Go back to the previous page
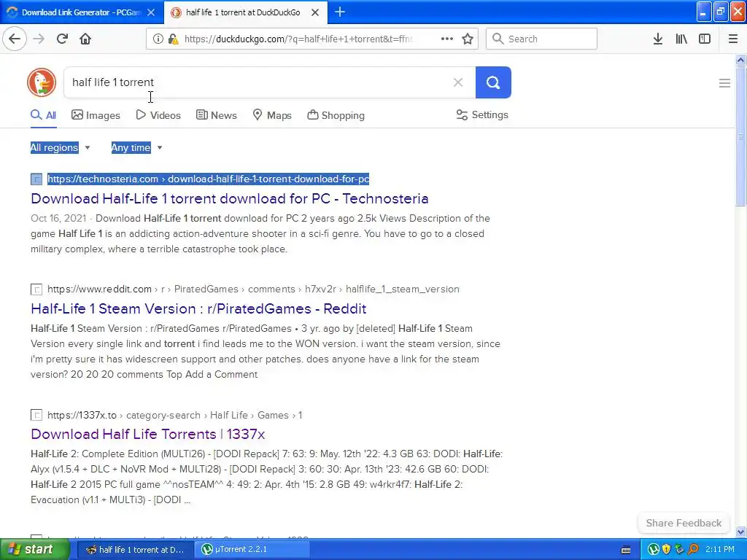The width and height of the screenshot is (747, 560). (15, 39)
